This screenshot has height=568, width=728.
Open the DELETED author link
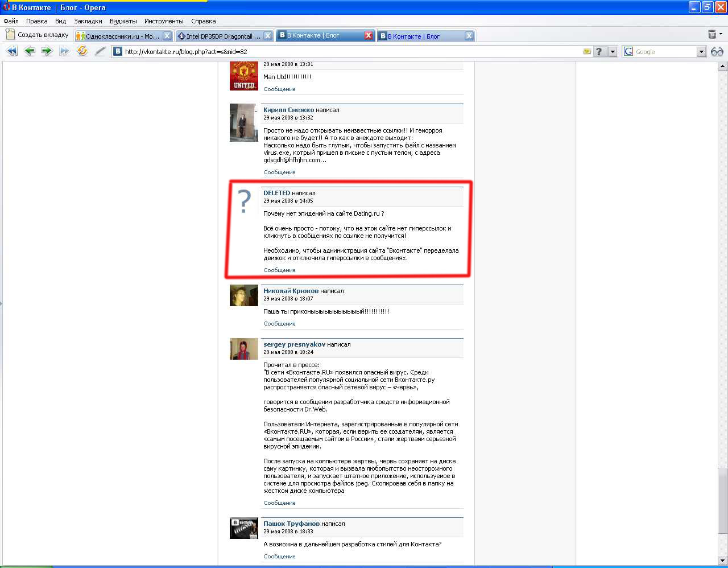tap(277, 193)
